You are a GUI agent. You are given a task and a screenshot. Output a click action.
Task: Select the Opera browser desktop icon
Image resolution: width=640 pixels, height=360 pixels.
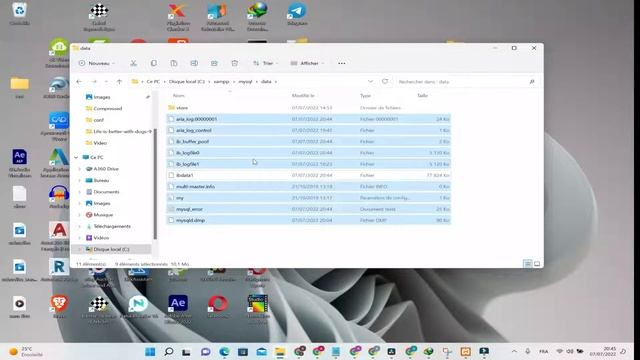tap(218, 307)
